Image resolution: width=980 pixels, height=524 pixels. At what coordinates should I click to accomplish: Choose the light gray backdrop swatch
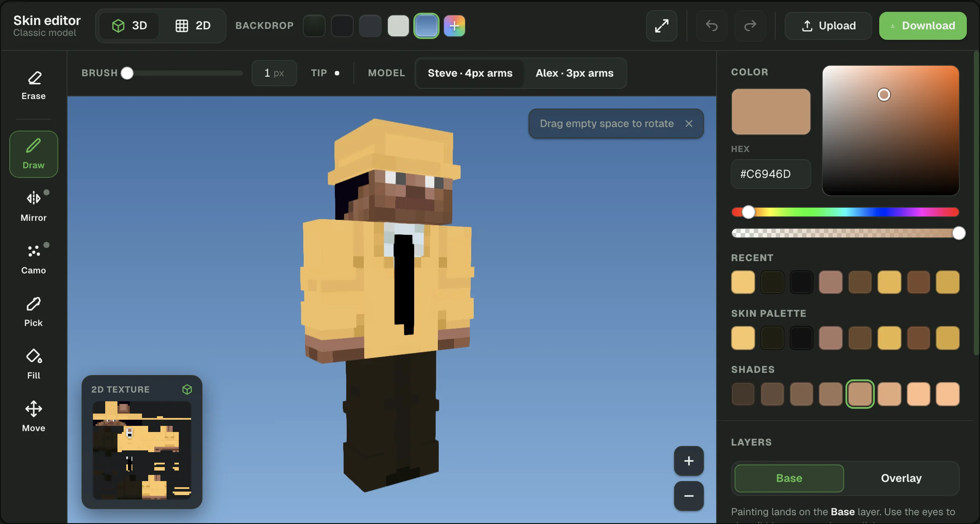[x=398, y=26]
